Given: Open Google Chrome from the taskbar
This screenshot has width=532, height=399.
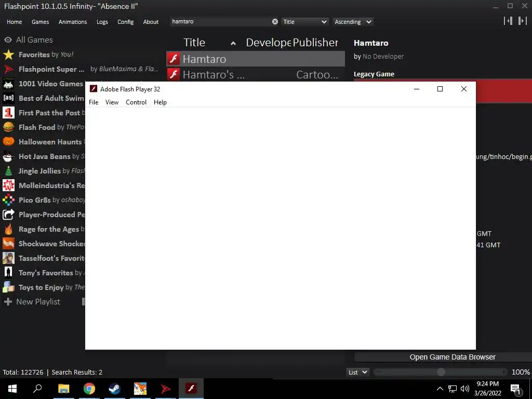Looking at the screenshot, I should point(89,389).
